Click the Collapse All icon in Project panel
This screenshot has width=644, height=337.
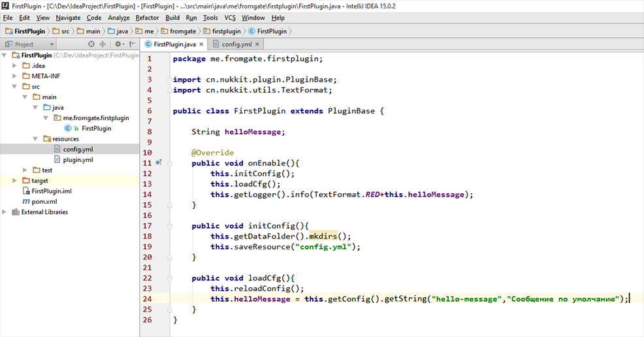click(103, 44)
